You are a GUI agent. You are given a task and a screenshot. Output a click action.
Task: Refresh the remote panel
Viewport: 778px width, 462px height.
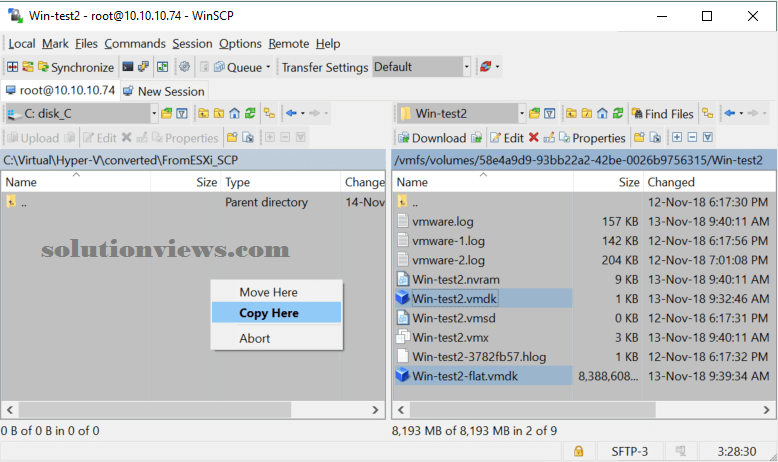pos(618,113)
